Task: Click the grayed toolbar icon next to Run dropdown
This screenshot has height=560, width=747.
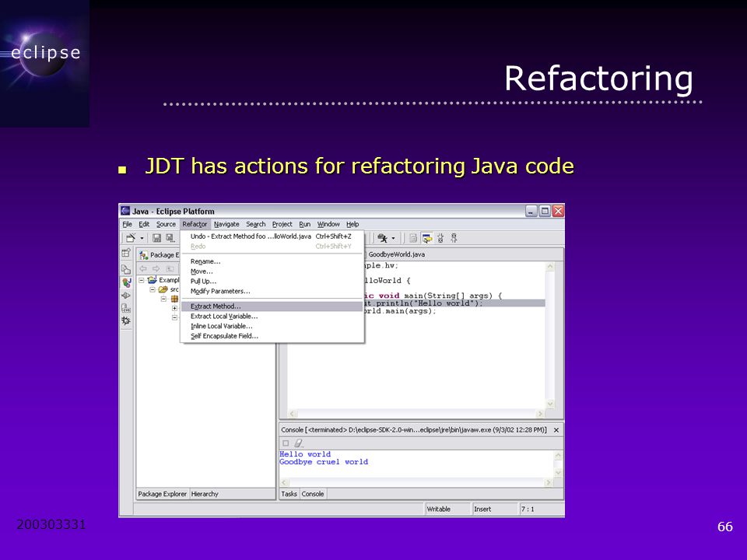Action: click(413, 238)
